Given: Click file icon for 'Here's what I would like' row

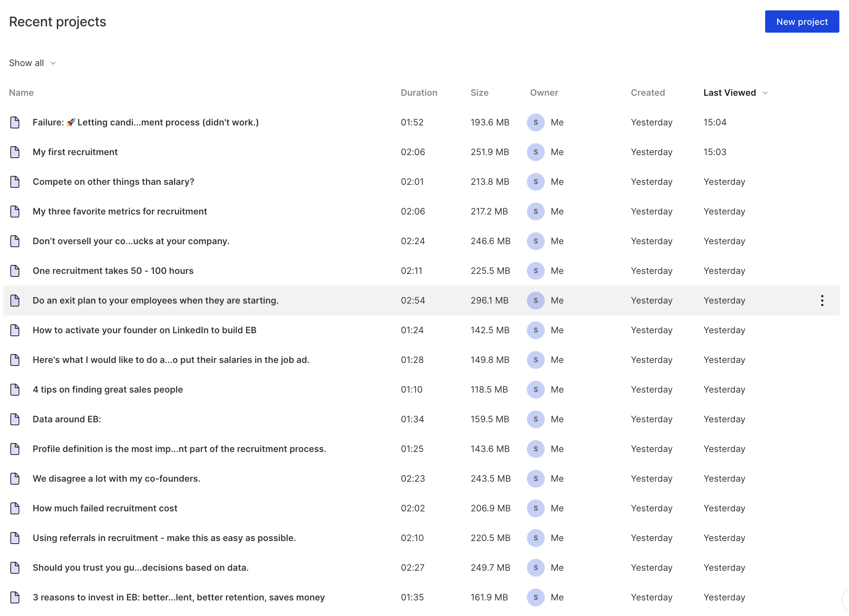Looking at the screenshot, I should 15,360.
